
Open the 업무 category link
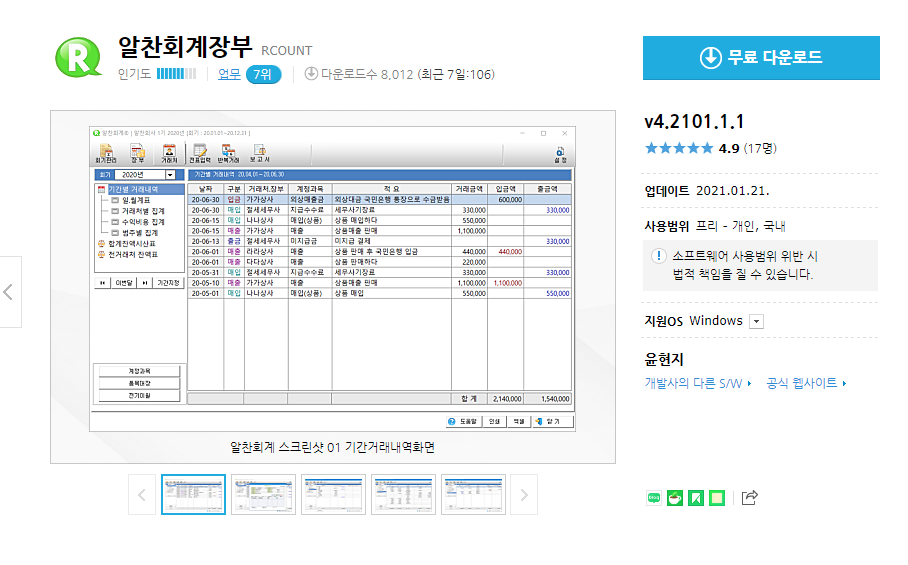click(229, 74)
